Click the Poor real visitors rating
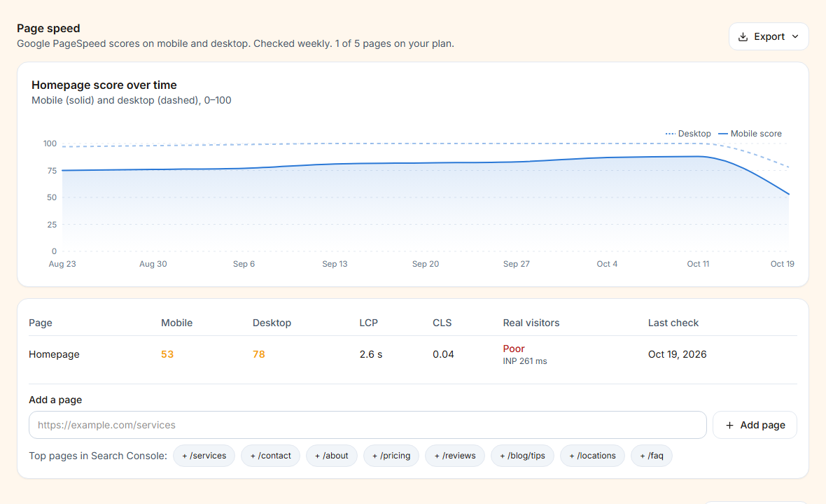This screenshot has height=504, width=826. pos(514,349)
